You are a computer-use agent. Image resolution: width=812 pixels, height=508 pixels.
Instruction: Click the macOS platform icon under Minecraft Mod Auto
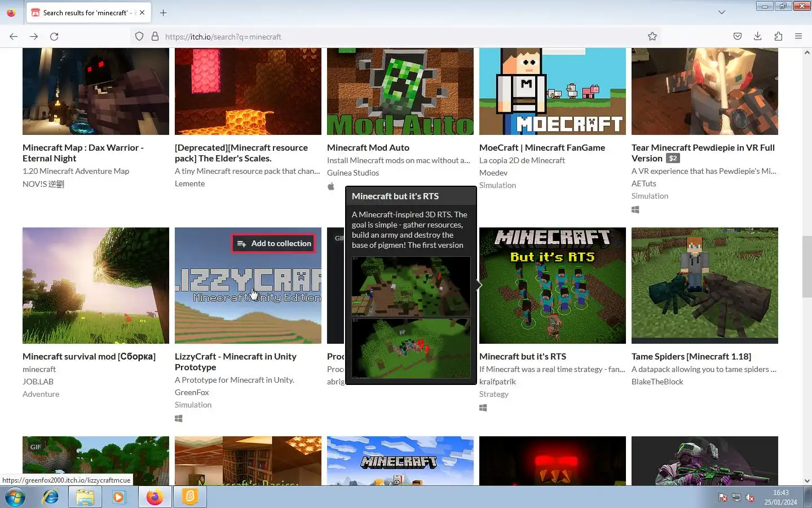[331, 186]
